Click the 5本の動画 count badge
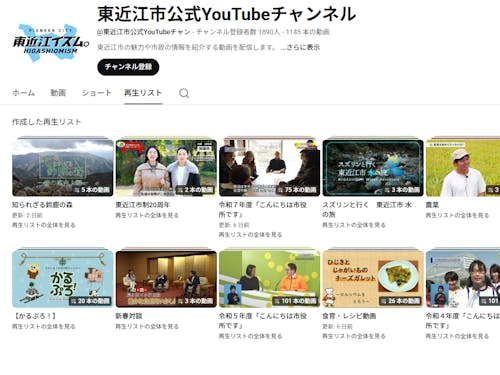 pos(92,190)
